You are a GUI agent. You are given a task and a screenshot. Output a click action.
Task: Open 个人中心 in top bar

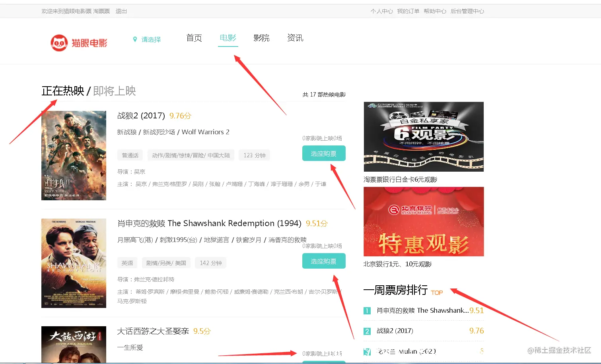381,11
